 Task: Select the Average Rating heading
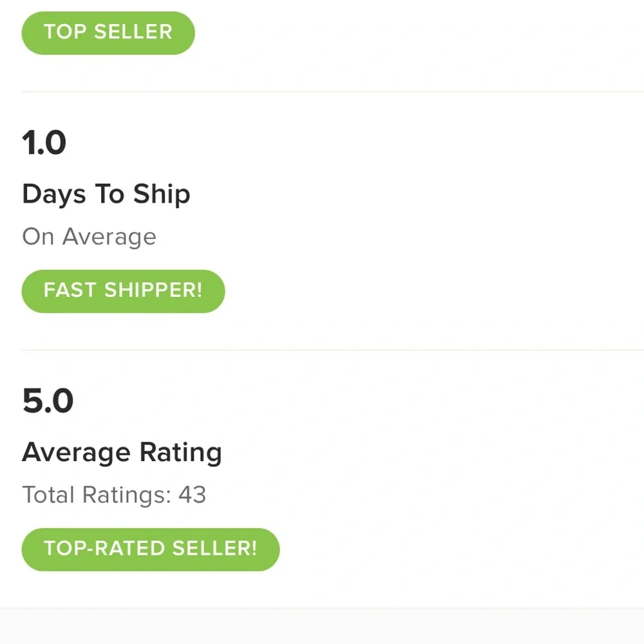coord(122,452)
